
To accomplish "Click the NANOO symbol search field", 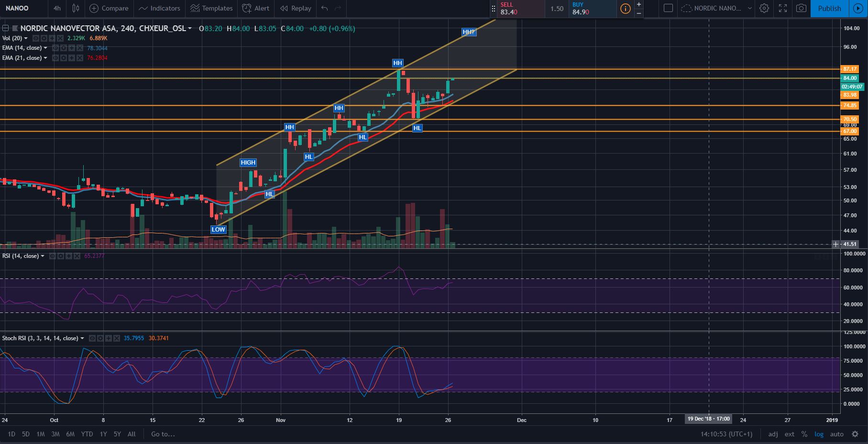I will pos(24,8).
